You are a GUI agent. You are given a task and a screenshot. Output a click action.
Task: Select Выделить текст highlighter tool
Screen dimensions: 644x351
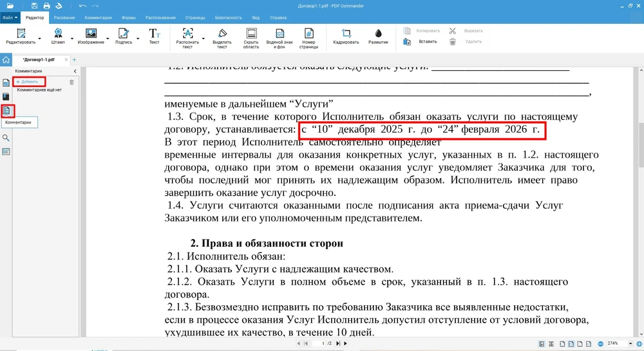coord(222,37)
